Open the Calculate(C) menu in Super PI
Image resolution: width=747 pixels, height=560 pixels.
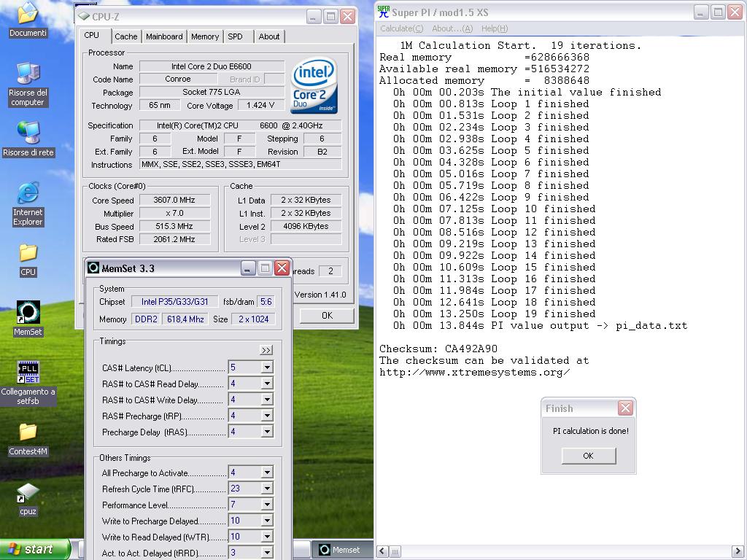[x=402, y=28]
